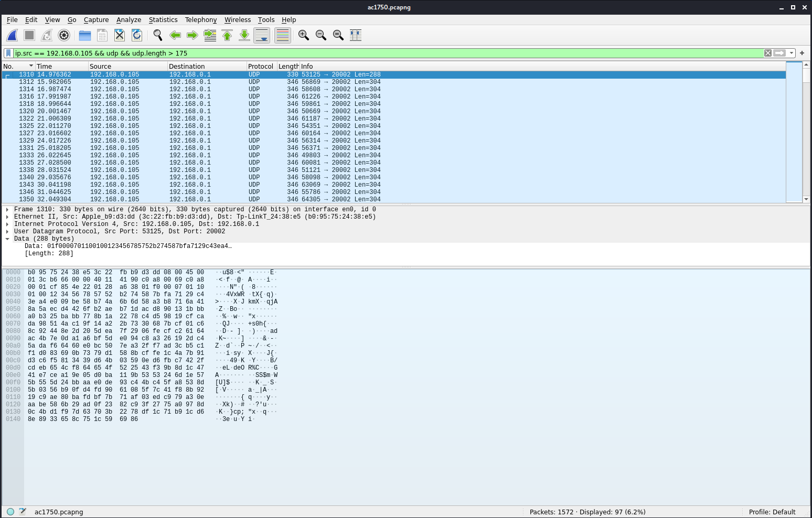Apply display filter arrow button
812x518 pixels.
coord(780,53)
